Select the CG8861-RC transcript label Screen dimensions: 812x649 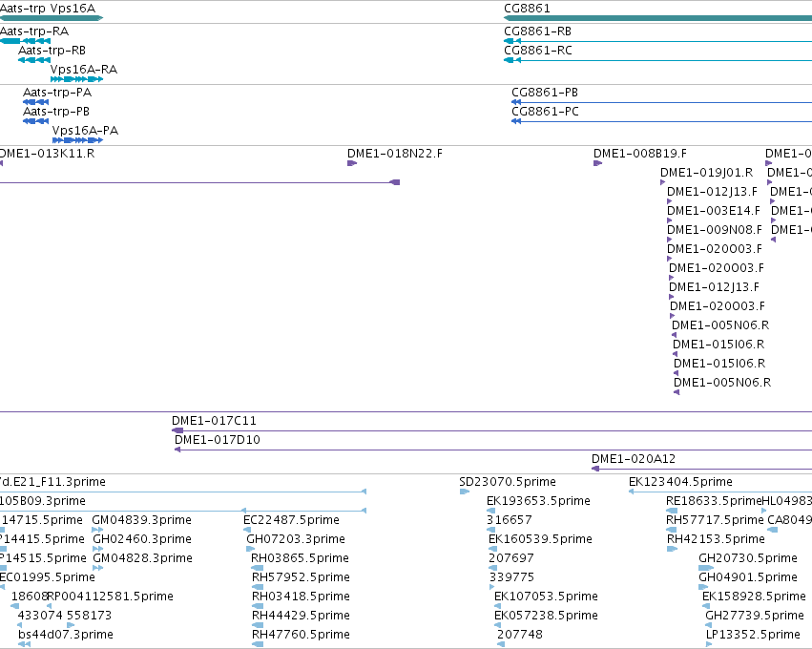[x=538, y=51]
